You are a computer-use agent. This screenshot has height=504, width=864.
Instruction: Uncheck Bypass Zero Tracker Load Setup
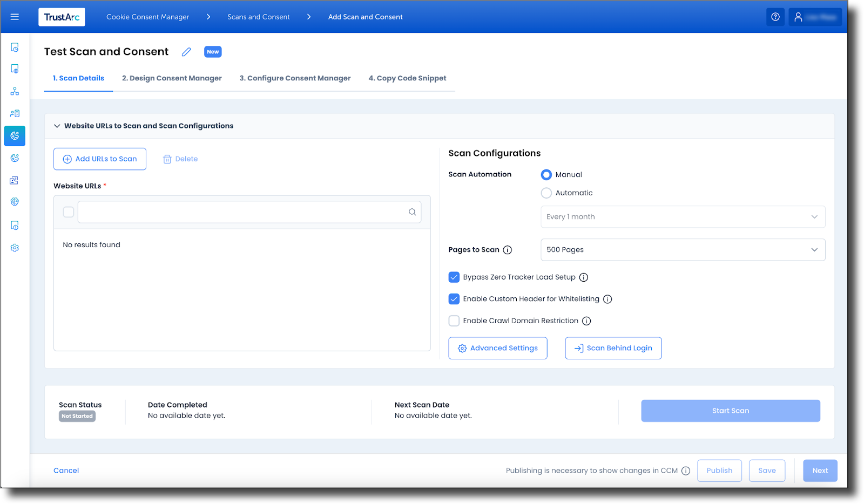coord(454,277)
